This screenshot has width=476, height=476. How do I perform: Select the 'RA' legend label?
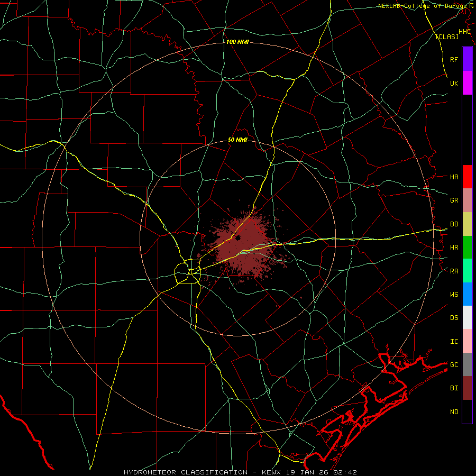click(x=454, y=271)
